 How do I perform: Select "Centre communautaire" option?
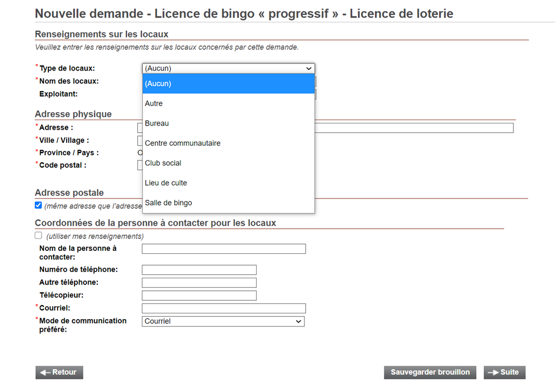pyautogui.click(x=228, y=143)
